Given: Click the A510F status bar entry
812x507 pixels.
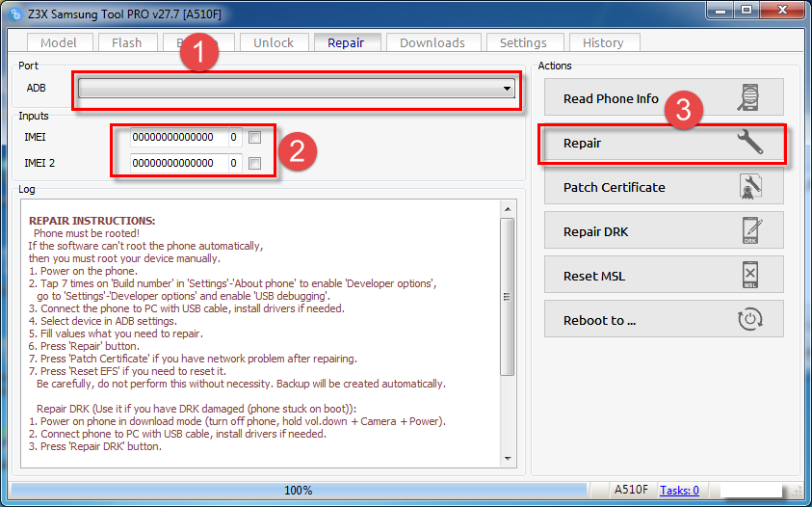Looking at the screenshot, I should pos(631,490).
